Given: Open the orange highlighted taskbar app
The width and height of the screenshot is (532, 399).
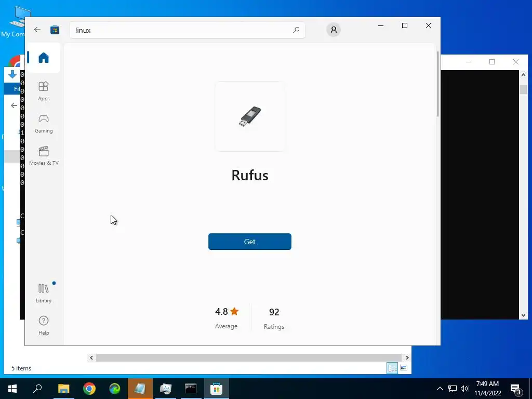Looking at the screenshot, I should [x=140, y=389].
